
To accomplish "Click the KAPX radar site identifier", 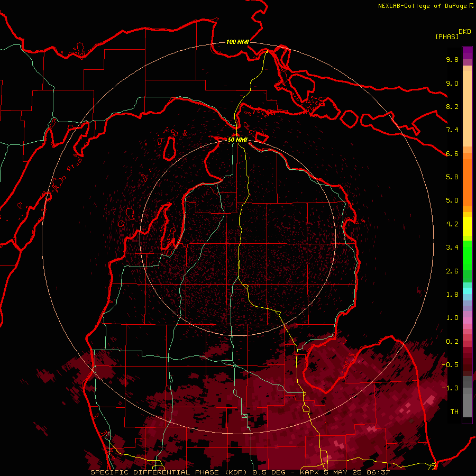I will click(310, 472).
